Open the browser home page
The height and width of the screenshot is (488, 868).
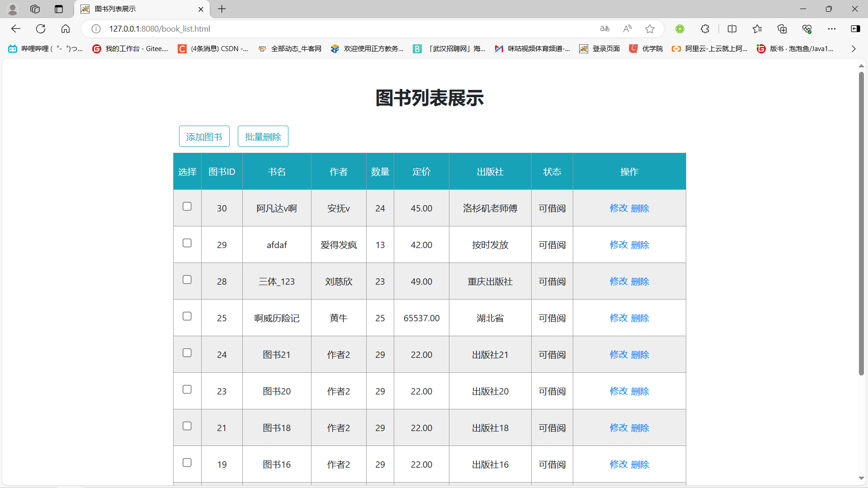(66, 29)
